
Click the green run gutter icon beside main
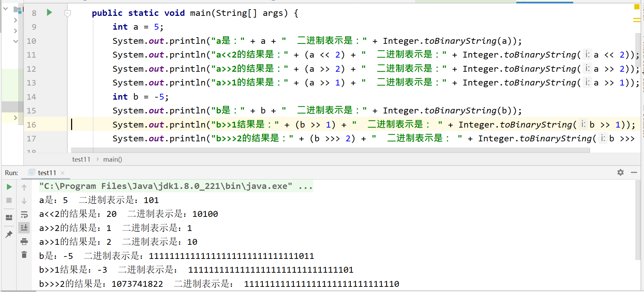49,13
